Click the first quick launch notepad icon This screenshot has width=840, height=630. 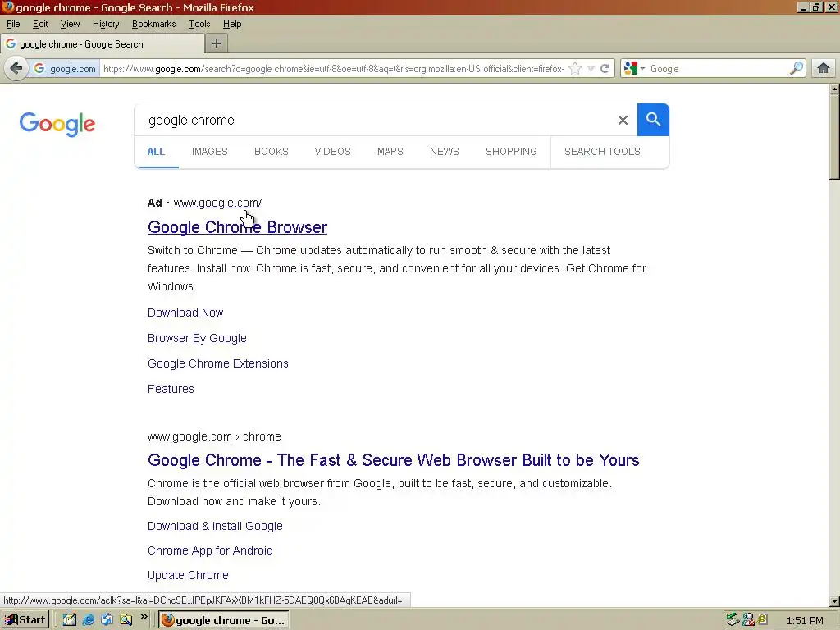[70, 620]
